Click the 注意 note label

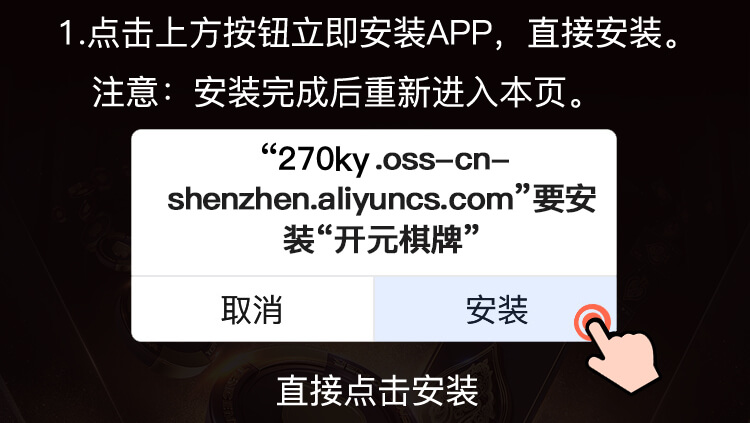pos(125,92)
